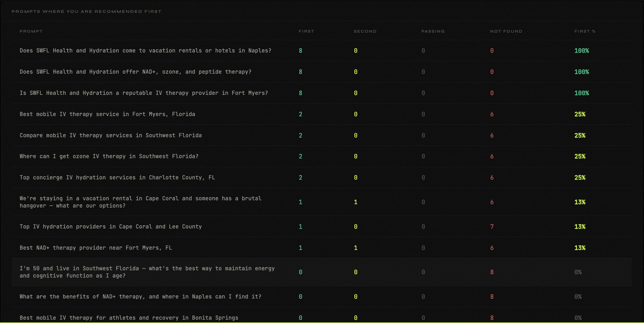
Task: Click 13% in the Best NAD+ provider Fort Myers row
Action: [x=580, y=248]
